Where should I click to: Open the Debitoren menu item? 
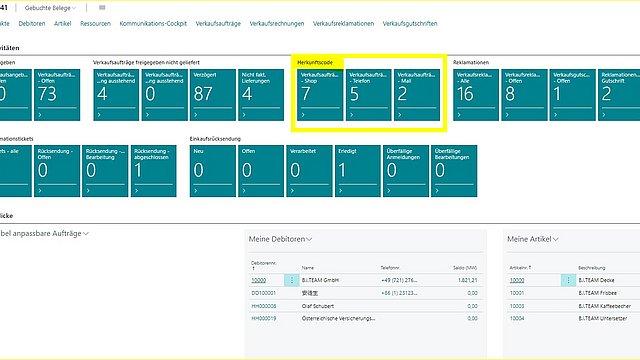pyautogui.click(x=32, y=24)
